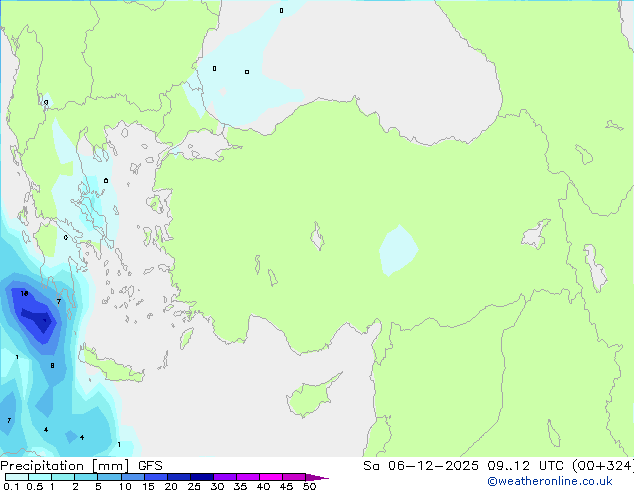Click the 25 to 30 mm navy swatch

[202, 477]
